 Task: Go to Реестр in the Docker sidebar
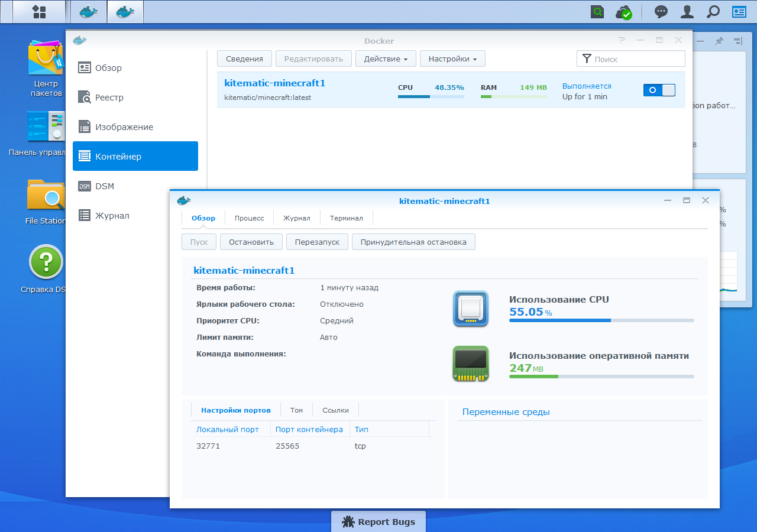[135, 98]
